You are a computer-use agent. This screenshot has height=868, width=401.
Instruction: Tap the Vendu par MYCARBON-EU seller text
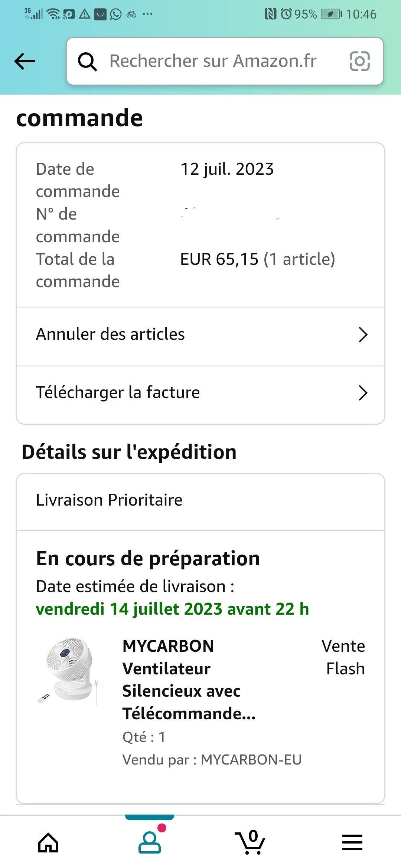coord(212,759)
